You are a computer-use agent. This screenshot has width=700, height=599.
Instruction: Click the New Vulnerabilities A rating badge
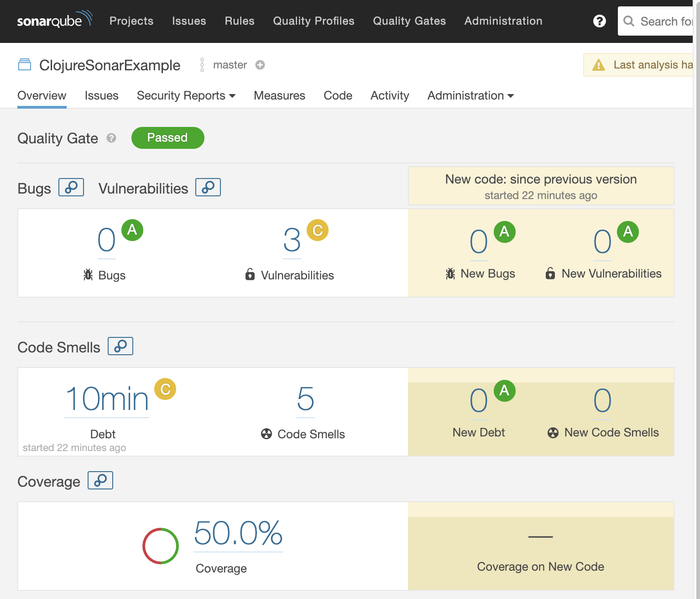click(628, 231)
